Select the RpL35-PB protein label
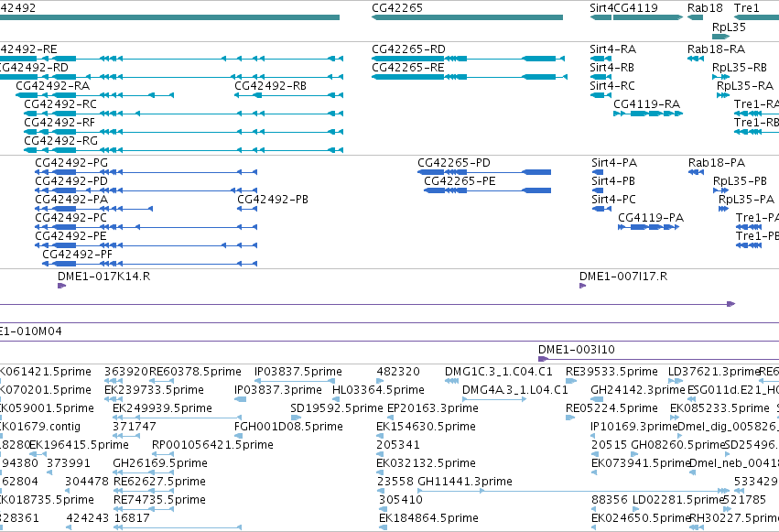The width and height of the screenshot is (779, 532). [740, 181]
